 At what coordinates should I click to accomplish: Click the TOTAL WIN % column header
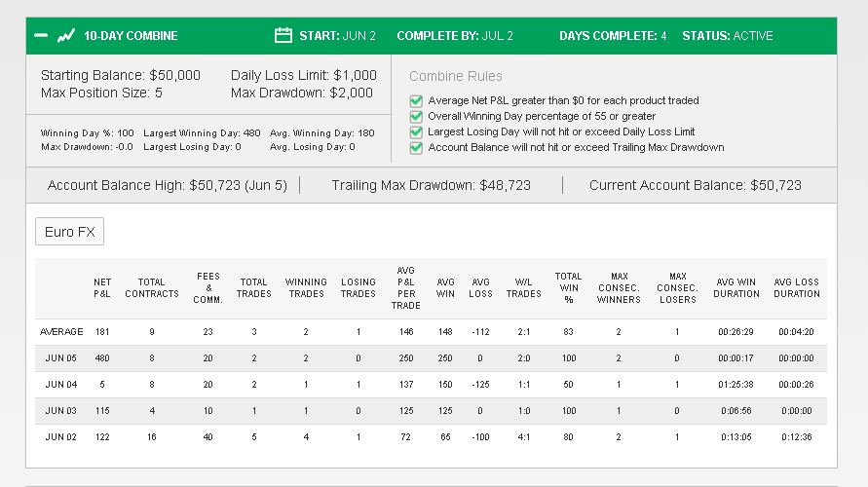(x=569, y=287)
